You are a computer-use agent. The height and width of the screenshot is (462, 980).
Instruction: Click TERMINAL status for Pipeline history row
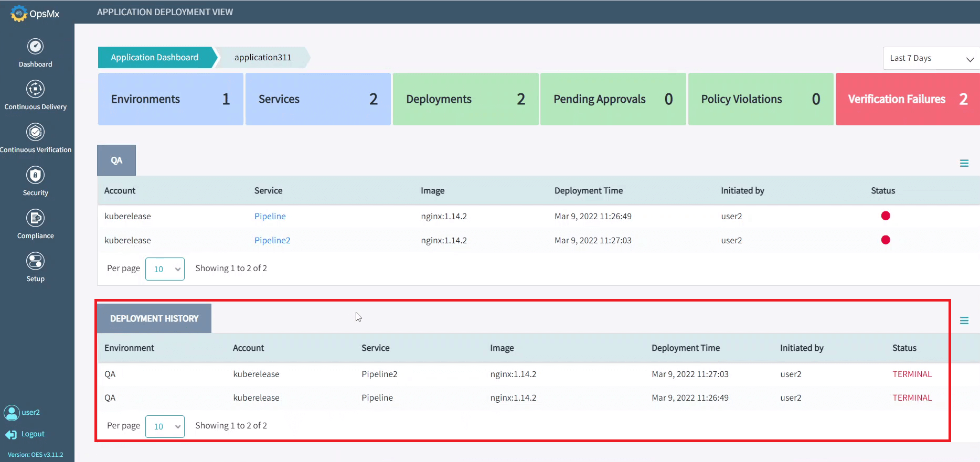(x=912, y=398)
